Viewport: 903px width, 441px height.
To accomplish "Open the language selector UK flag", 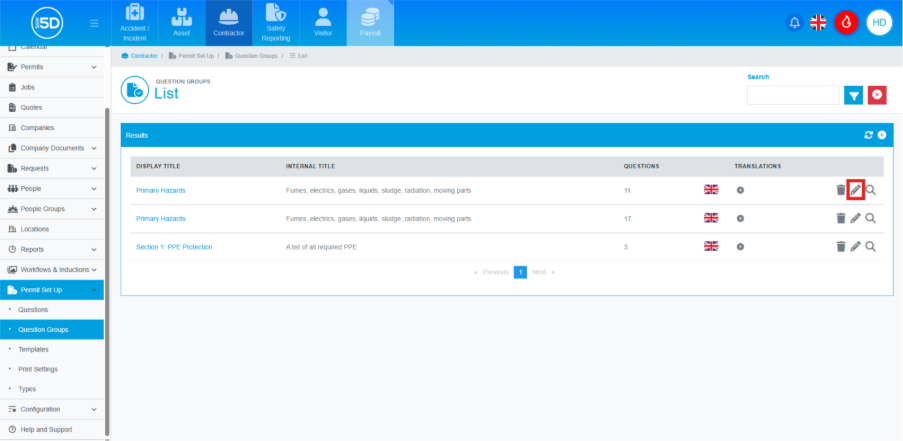I will click(x=818, y=23).
